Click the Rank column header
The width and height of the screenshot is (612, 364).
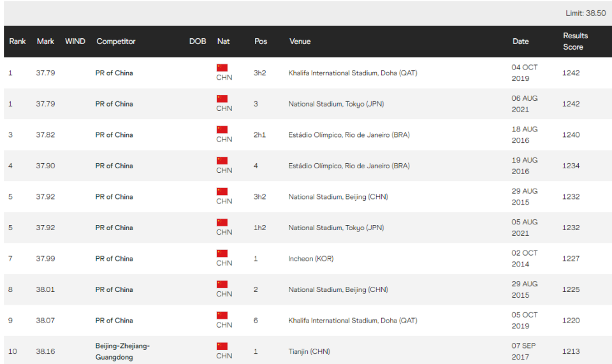(x=17, y=41)
